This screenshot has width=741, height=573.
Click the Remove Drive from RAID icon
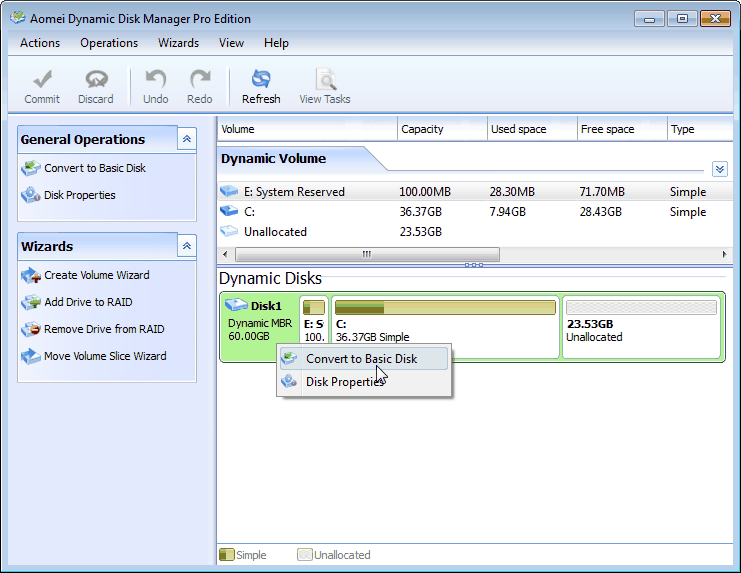[31, 329]
